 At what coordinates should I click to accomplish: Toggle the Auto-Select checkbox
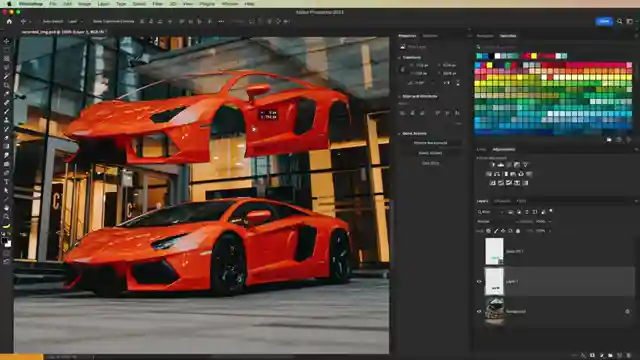click(40, 21)
